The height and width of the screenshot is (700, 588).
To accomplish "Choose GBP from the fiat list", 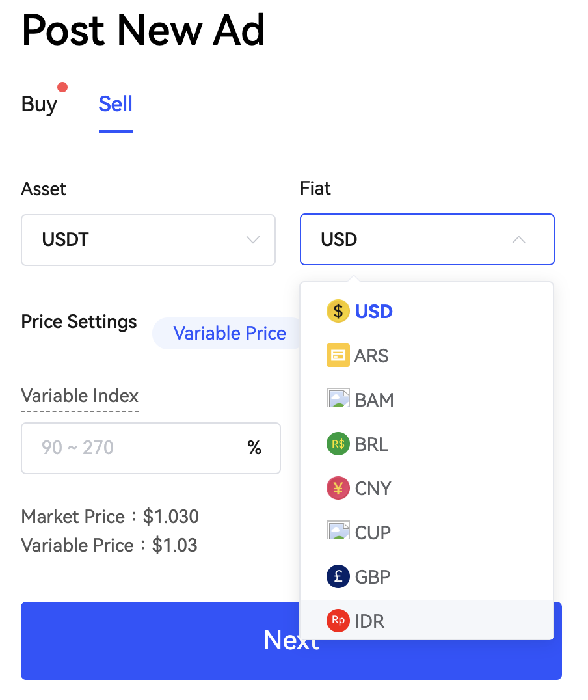I will click(373, 576).
